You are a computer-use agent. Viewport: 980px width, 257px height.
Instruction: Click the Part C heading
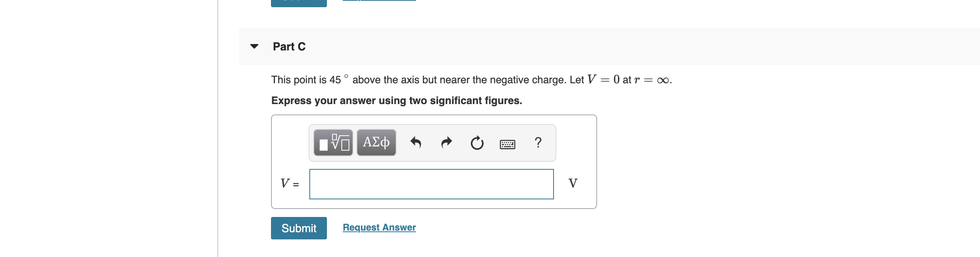tap(289, 46)
